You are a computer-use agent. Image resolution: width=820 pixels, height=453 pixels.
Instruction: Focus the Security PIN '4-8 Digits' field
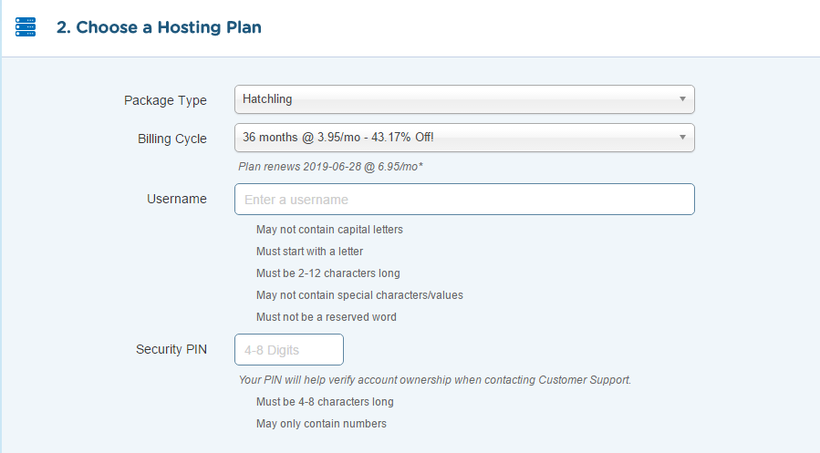pos(289,349)
